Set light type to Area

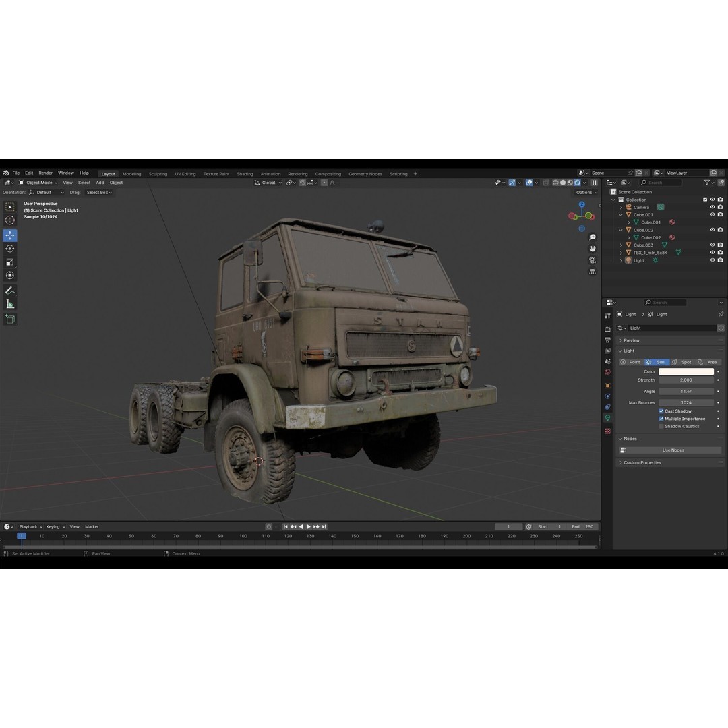pyautogui.click(x=708, y=362)
